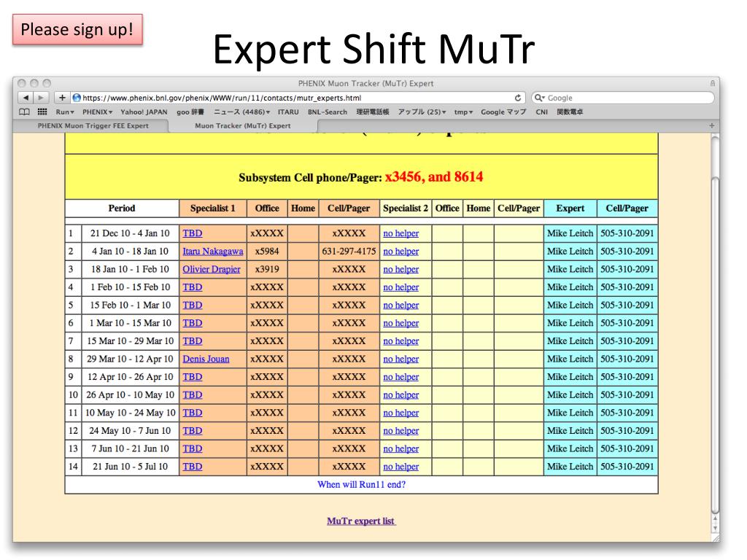This screenshot has width=747, height=560.
Task: Open the Olivier Drapier link
Action: [x=212, y=270]
